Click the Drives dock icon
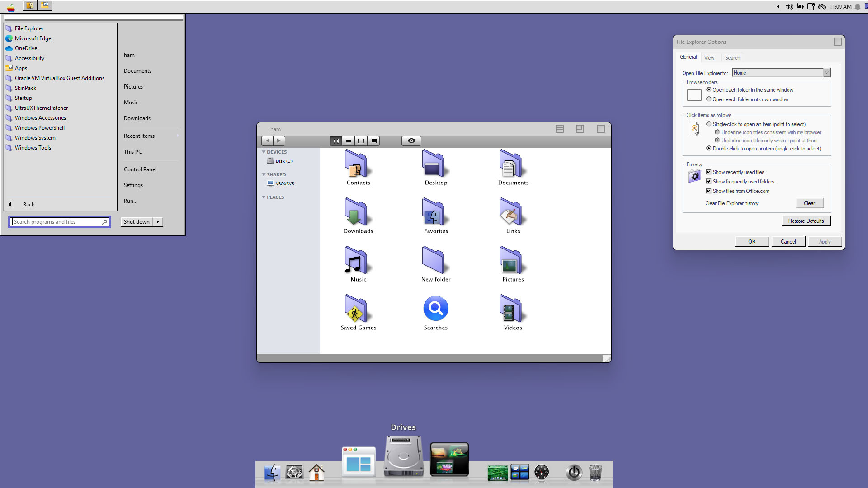The height and width of the screenshot is (488, 868). point(403,456)
